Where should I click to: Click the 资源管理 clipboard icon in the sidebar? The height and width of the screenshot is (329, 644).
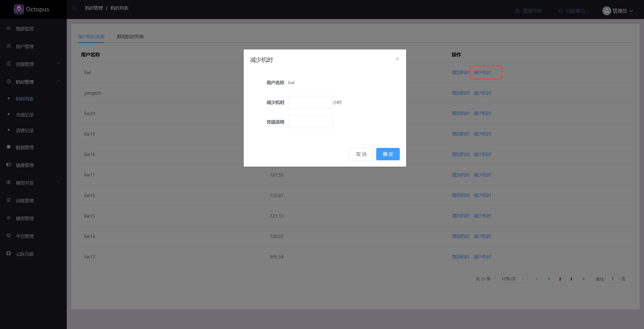click(x=9, y=64)
